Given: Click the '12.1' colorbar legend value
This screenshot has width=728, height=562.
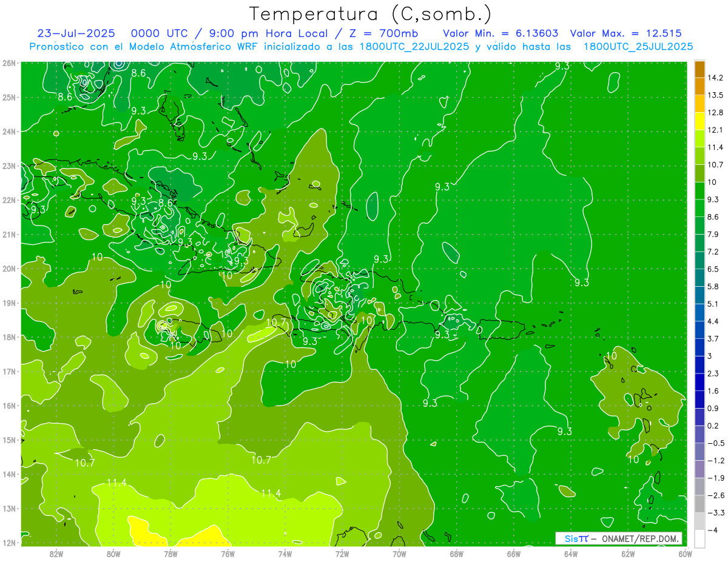Looking at the screenshot, I should coord(715,130).
